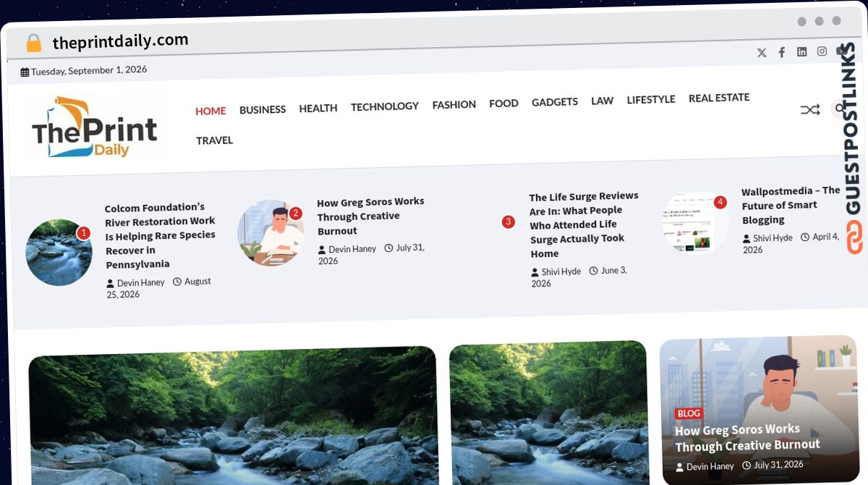Open the FASHION menu section
Viewport: 868px width, 485px height.
[454, 104]
